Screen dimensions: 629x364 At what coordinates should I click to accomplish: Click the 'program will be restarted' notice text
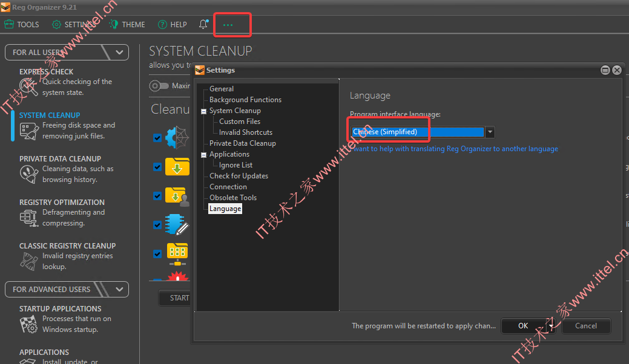(x=424, y=326)
